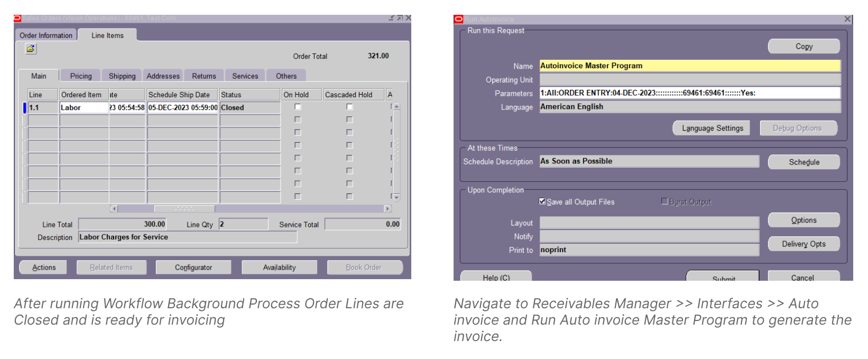Click the Cascaded Hold column header
868x359 pixels.
354,95
